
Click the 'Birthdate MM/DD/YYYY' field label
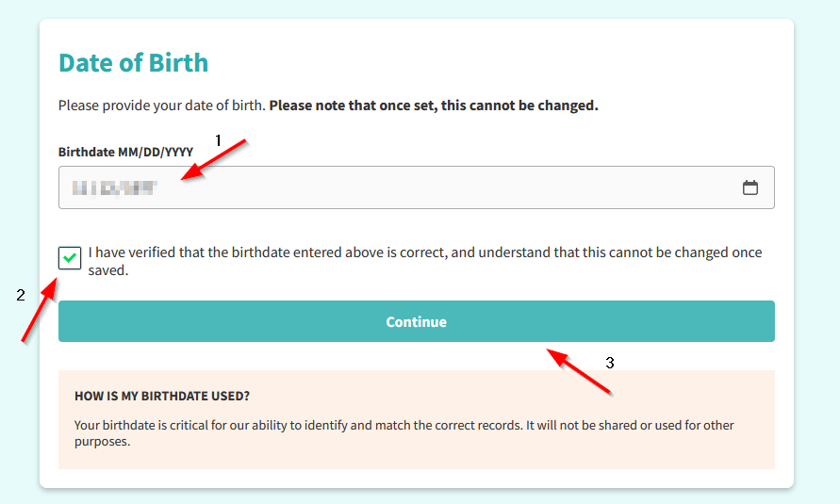[x=126, y=152]
